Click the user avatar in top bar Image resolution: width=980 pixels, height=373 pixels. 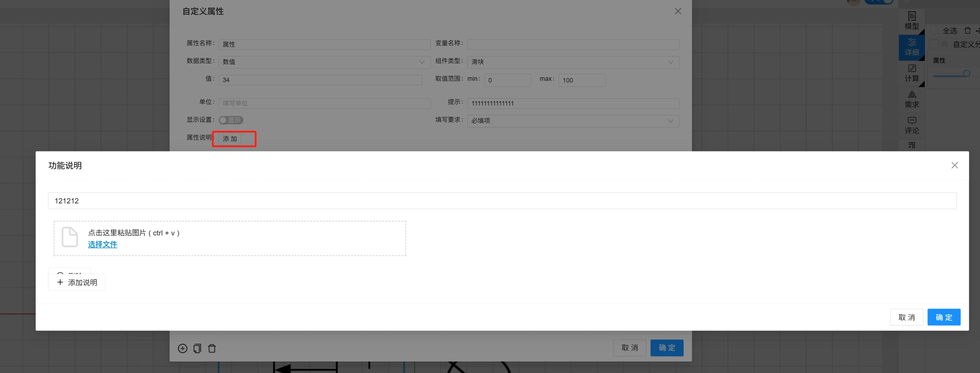(x=853, y=2)
